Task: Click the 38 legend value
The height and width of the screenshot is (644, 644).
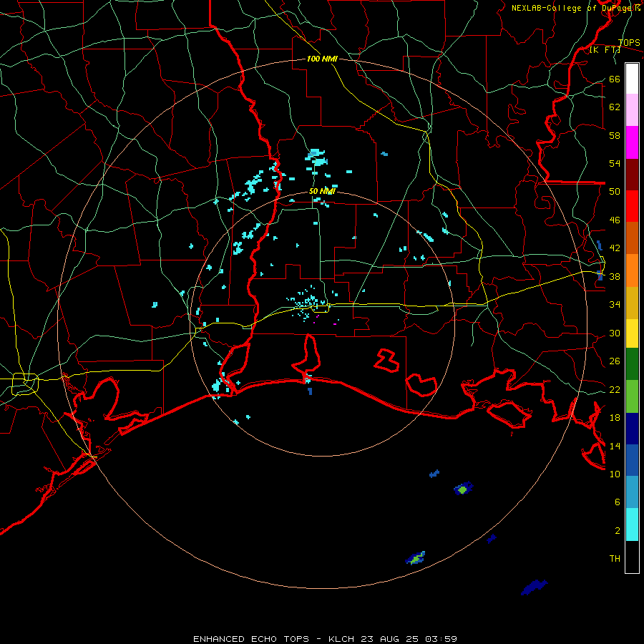Action: [x=615, y=276]
